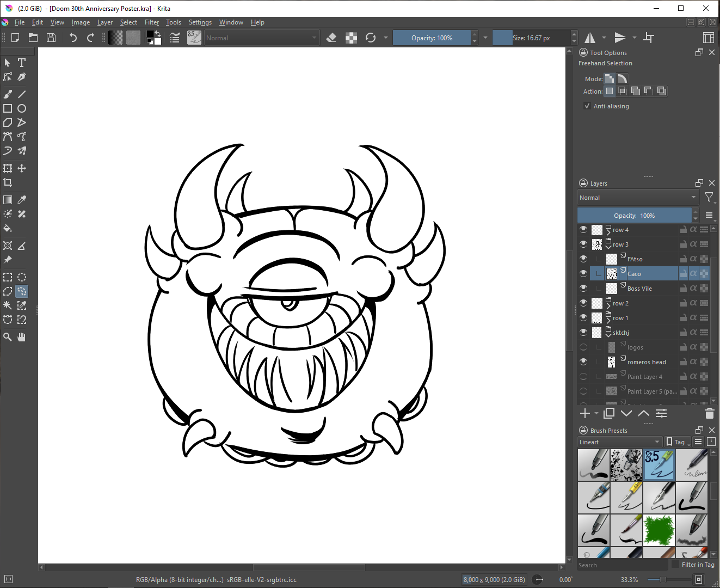Image resolution: width=720 pixels, height=588 pixels.
Task: Toggle visibility of row 2 layer
Action: coord(583,303)
